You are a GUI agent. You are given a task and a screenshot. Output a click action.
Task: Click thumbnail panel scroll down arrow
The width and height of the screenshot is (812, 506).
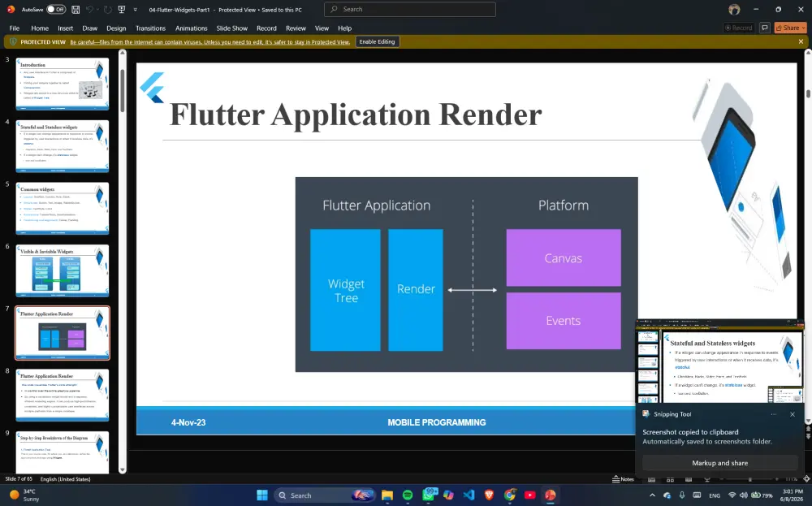coord(123,469)
